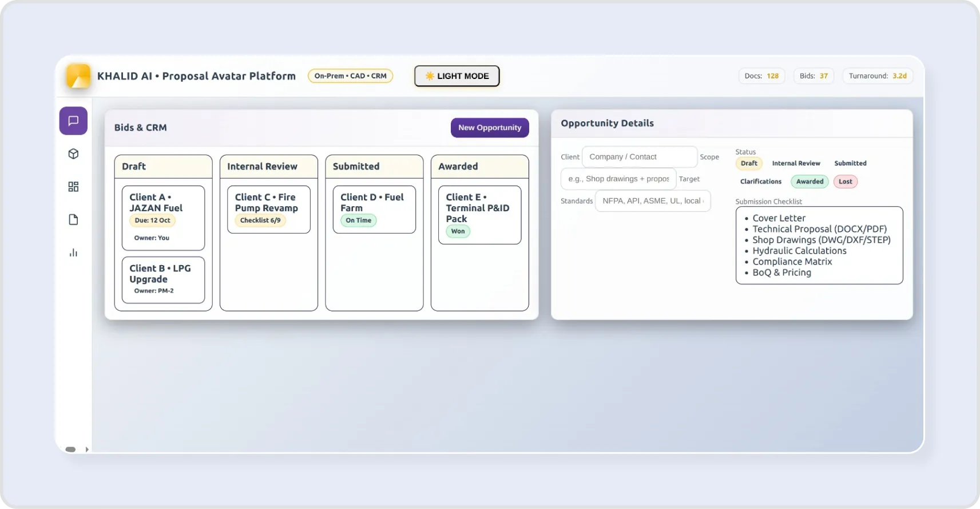Toggle the Light Mode switch
Image resolution: width=980 pixels, height=509 pixels.
457,76
